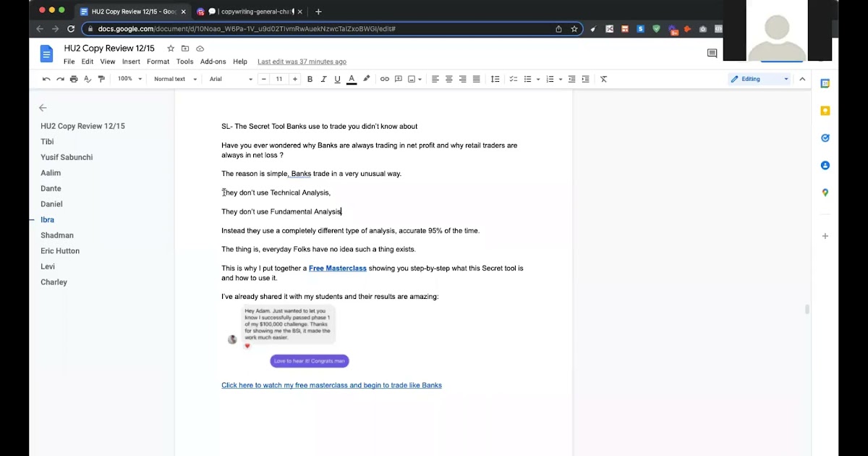Open the zoom level dropdown
The width and height of the screenshot is (868, 456).
tap(129, 79)
